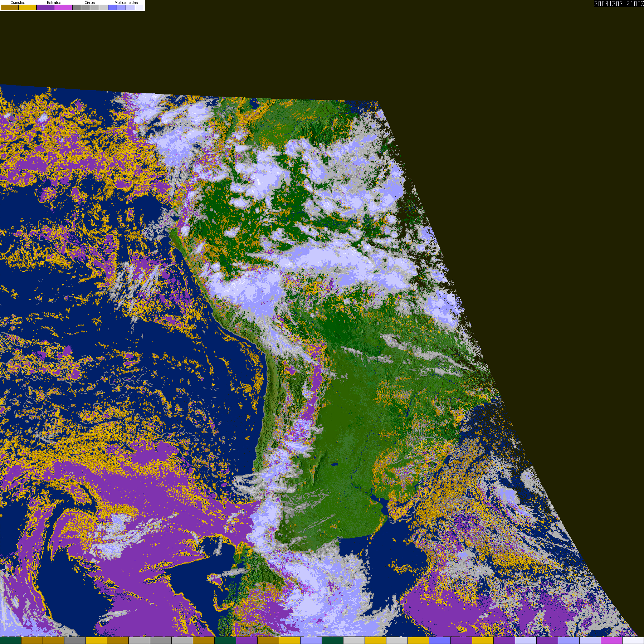Select the bright yellow Cúmulos swatch
644x644 pixels.
(28, 7)
